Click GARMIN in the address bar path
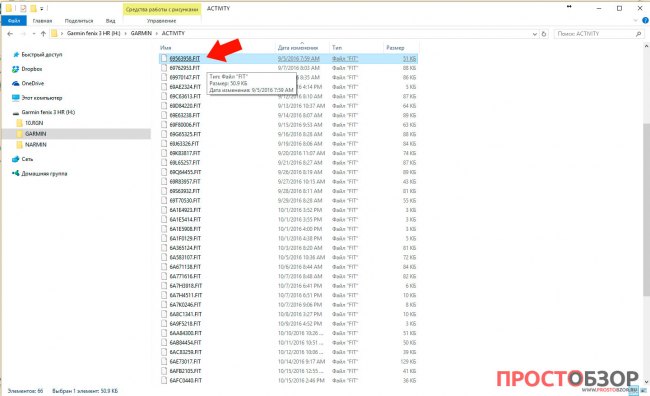Image resolution: width=650 pixels, height=396 pixels. pos(141,33)
